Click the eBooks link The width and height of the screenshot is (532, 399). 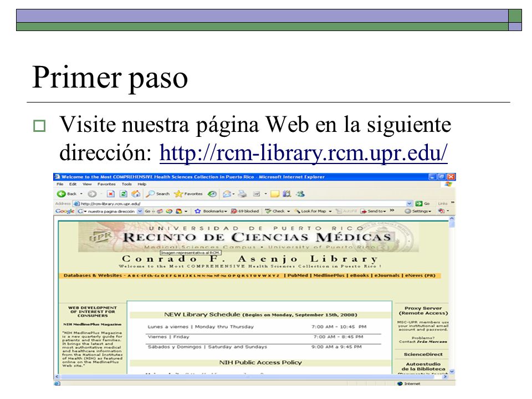pyautogui.click(x=359, y=275)
